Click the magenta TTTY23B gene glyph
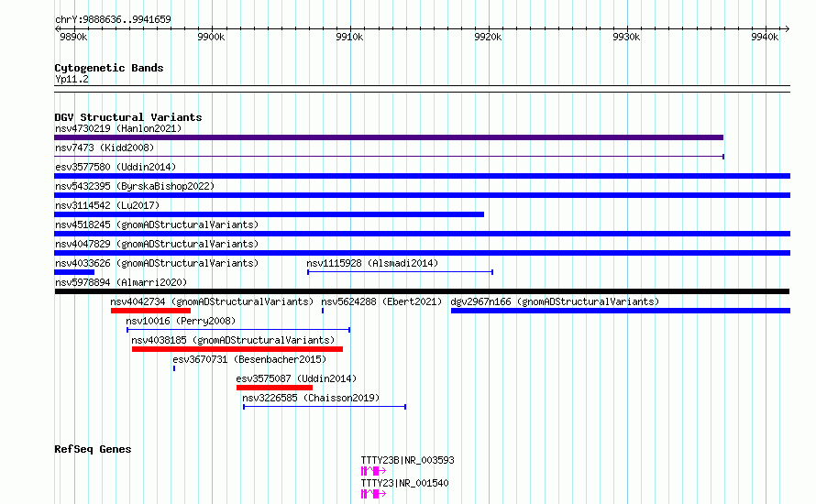The height and width of the screenshot is (504, 816). (x=373, y=471)
